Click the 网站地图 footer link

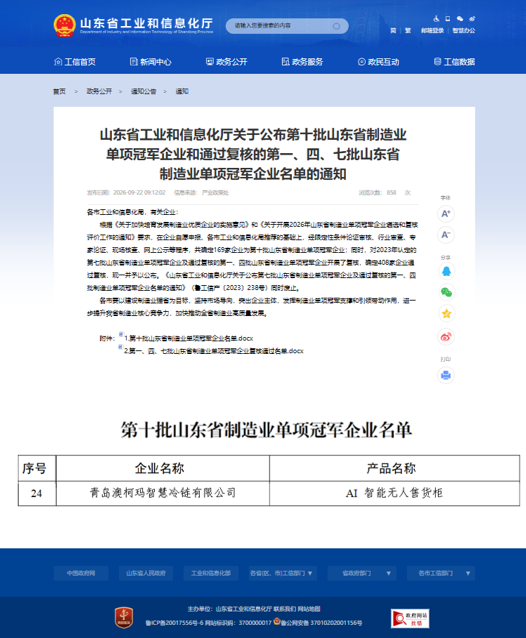tap(309, 609)
